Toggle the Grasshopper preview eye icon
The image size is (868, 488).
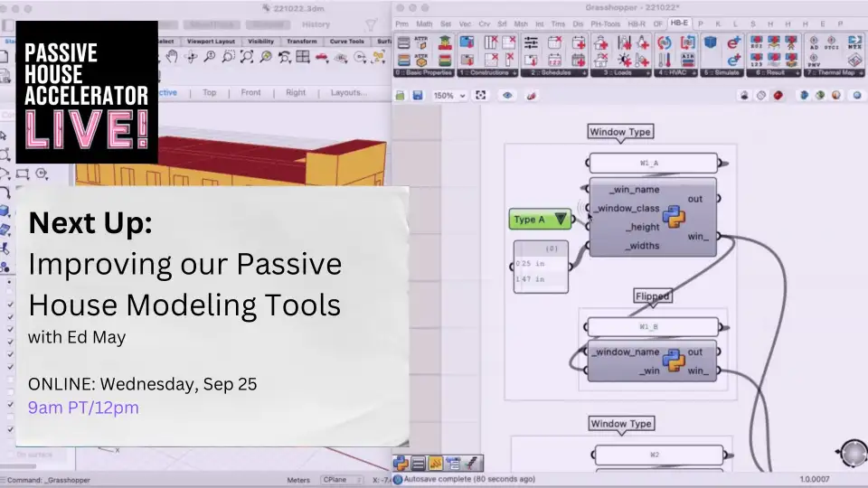[507, 95]
